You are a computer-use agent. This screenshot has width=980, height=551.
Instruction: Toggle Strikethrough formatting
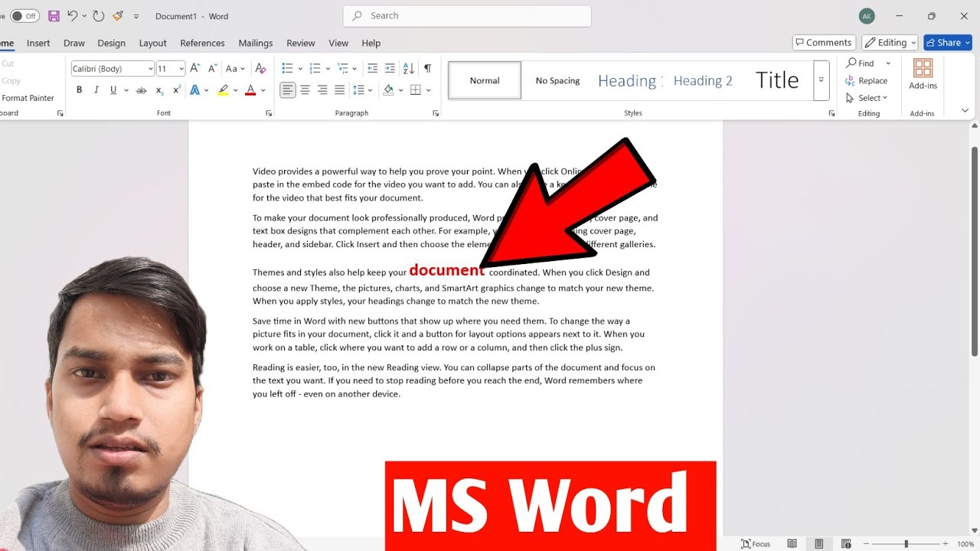[x=141, y=90]
